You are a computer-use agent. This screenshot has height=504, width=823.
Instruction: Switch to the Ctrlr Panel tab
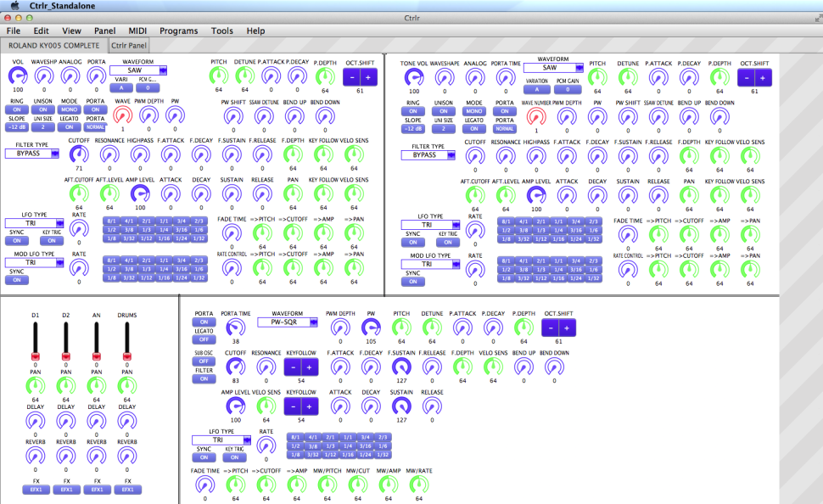129,45
